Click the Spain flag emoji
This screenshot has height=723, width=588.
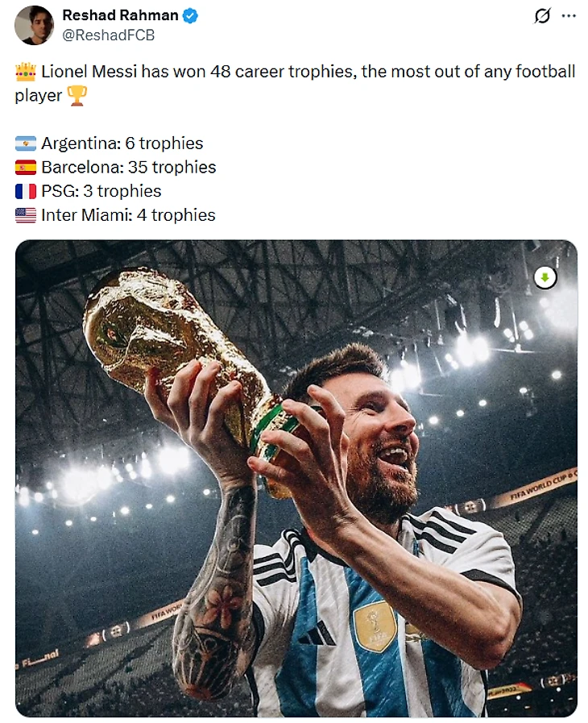[x=26, y=168]
